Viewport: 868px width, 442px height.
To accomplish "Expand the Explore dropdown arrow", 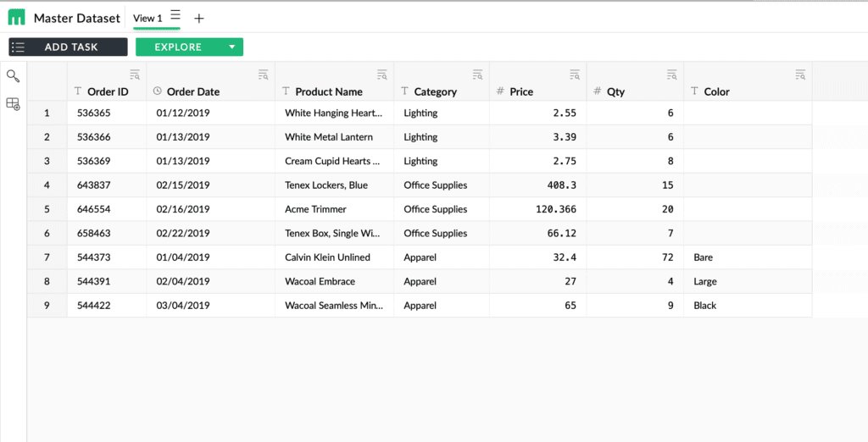I will (232, 47).
